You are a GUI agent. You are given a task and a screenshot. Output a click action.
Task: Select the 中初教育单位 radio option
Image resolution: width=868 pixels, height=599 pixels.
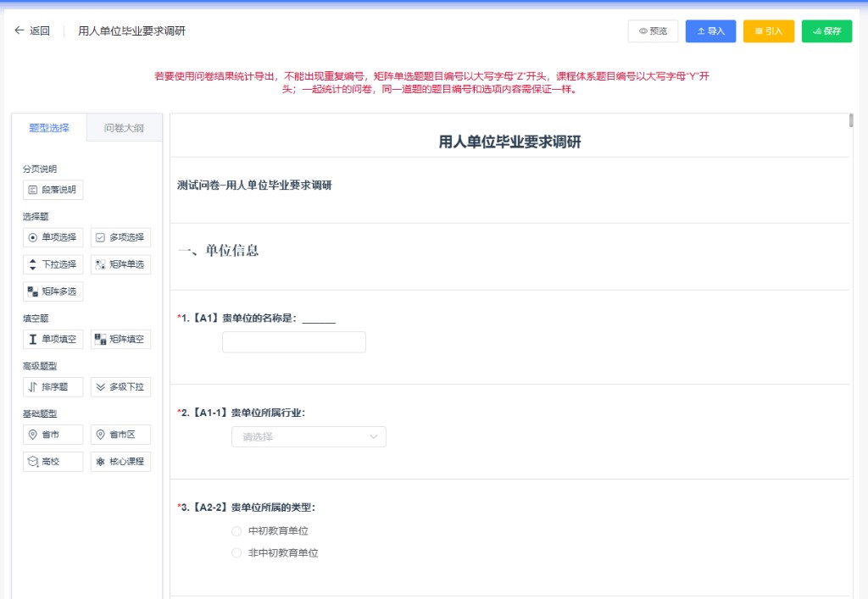click(x=236, y=531)
